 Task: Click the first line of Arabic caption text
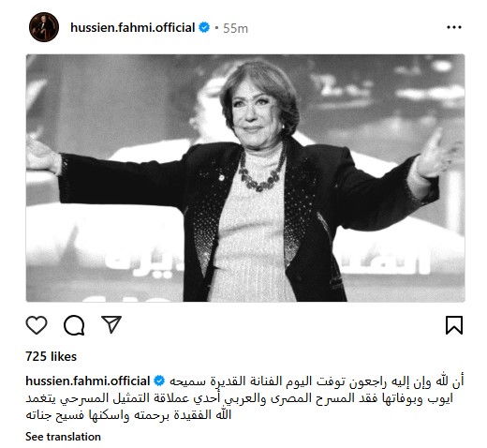[x=317, y=381]
